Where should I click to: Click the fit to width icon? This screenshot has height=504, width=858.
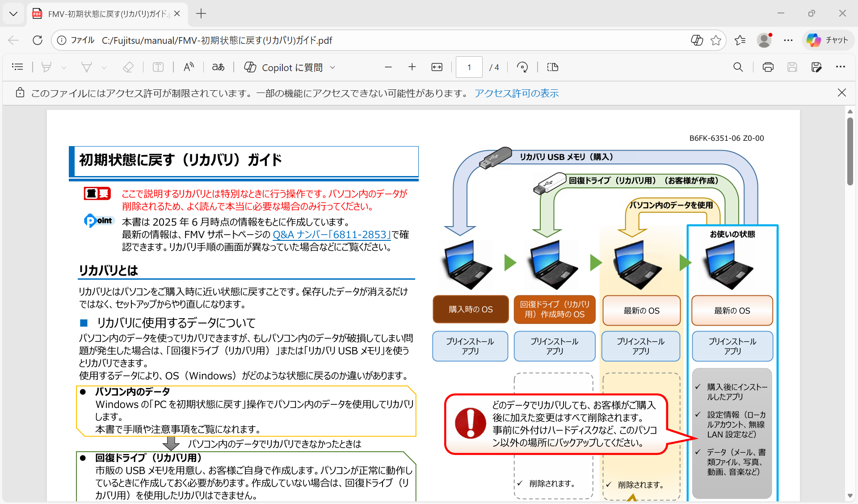click(x=437, y=67)
